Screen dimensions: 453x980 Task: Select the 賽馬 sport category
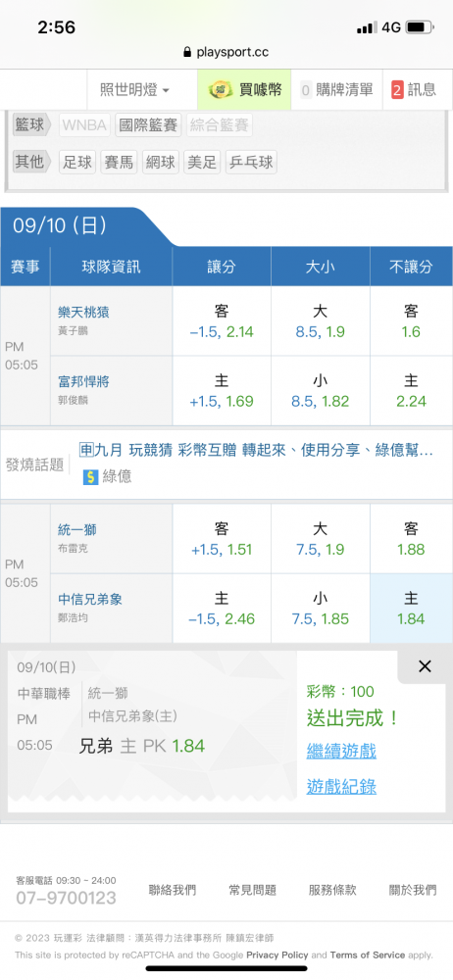tap(119, 163)
